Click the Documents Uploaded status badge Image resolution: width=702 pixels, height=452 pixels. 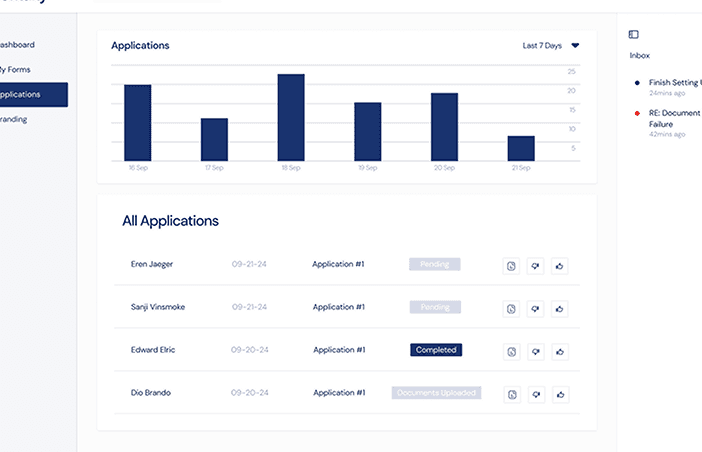tap(437, 393)
